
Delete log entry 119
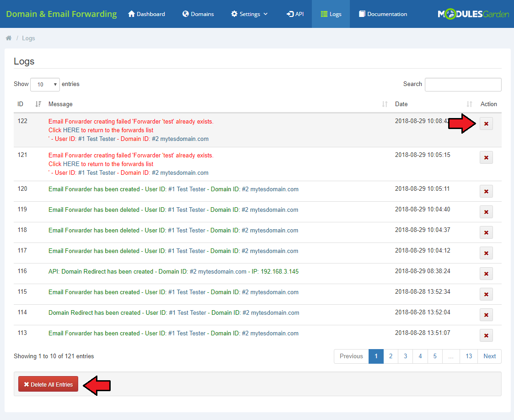click(x=486, y=212)
